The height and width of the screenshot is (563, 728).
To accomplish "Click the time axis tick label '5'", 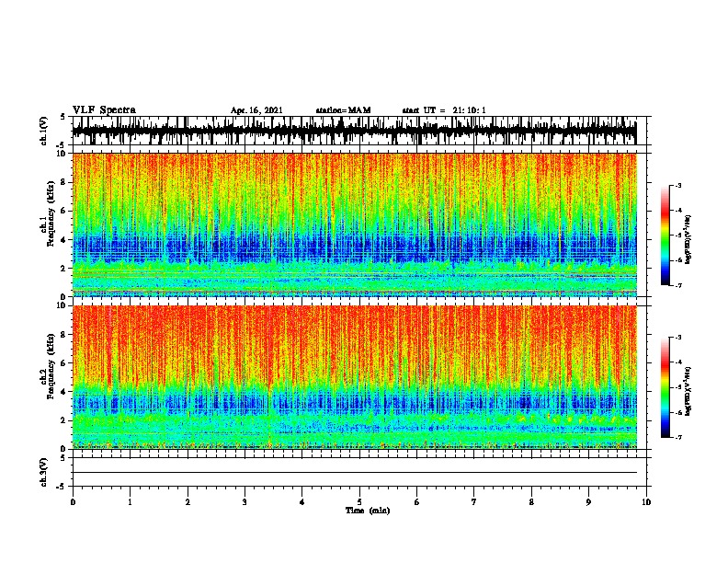I will tap(359, 502).
